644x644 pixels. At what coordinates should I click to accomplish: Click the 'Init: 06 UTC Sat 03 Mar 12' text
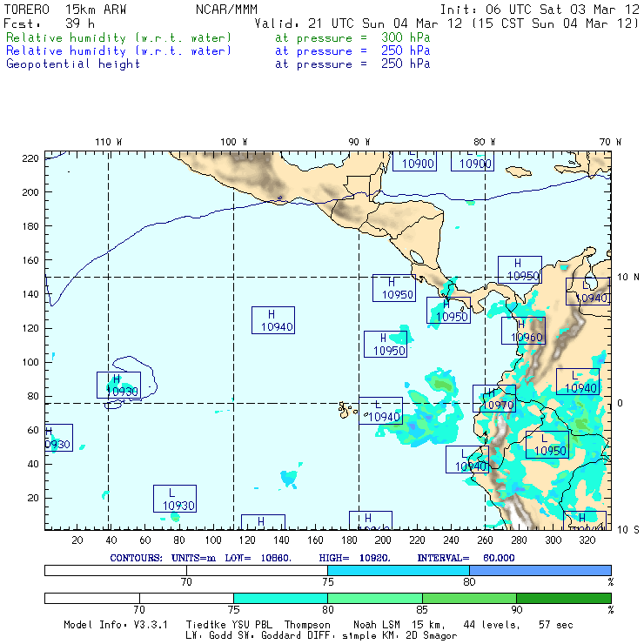[x=540, y=10]
